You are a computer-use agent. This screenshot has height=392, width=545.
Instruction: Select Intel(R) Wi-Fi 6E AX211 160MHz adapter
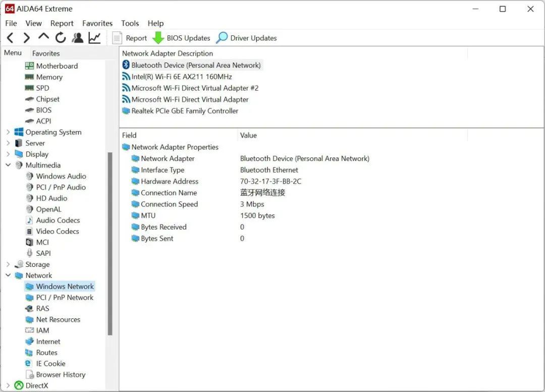[177, 77]
